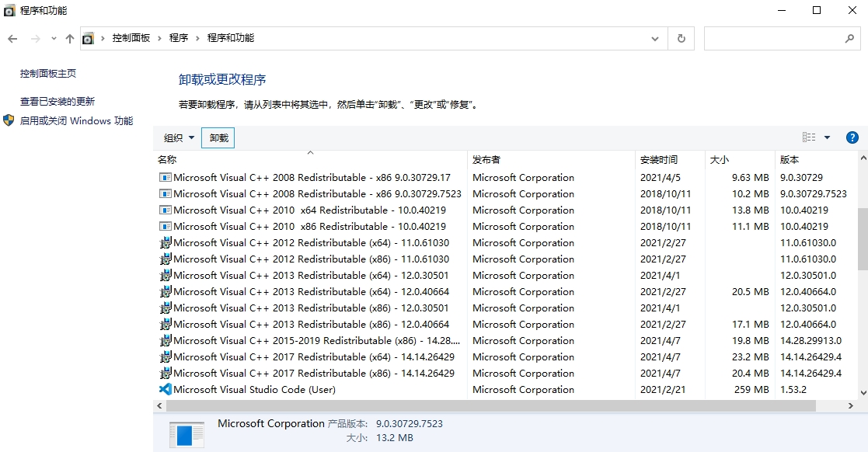This screenshot has height=452, width=868.
Task: Select Visual C++ 2013 (x64) 12.0.40664 icon
Action: pos(166,291)
